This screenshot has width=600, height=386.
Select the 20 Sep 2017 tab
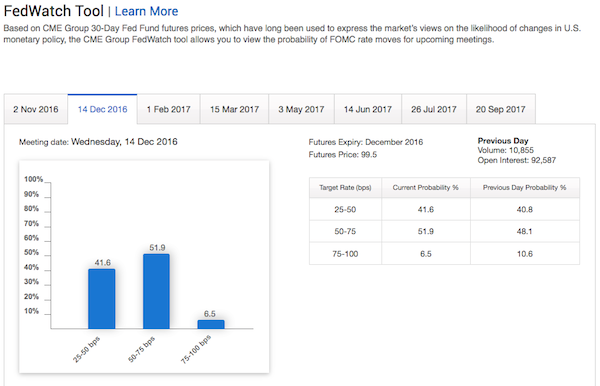point(501,109)
